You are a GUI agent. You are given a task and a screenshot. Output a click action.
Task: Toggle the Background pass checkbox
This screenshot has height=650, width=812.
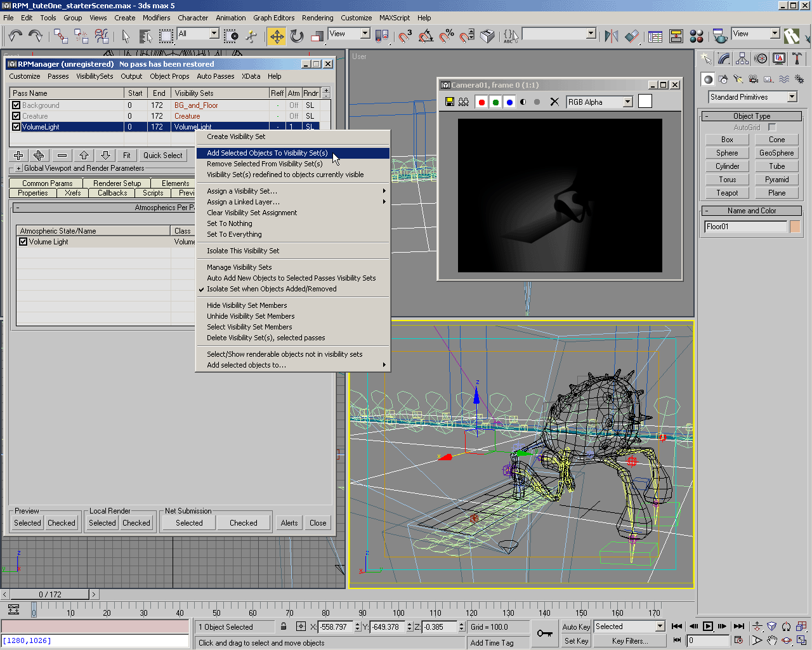16,105
